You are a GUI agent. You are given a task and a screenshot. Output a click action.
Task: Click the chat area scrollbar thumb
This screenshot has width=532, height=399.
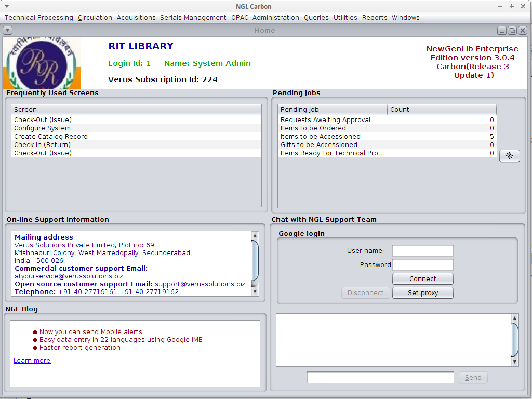(515, 340)
